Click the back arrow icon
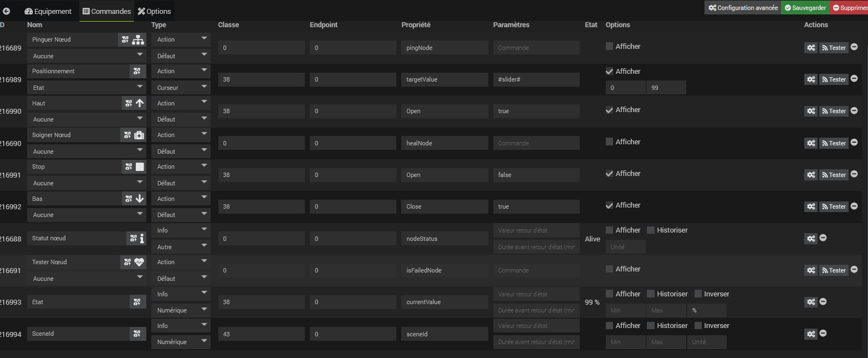The image size is (868, 358). pyautogui.click(x=7, y=11)
